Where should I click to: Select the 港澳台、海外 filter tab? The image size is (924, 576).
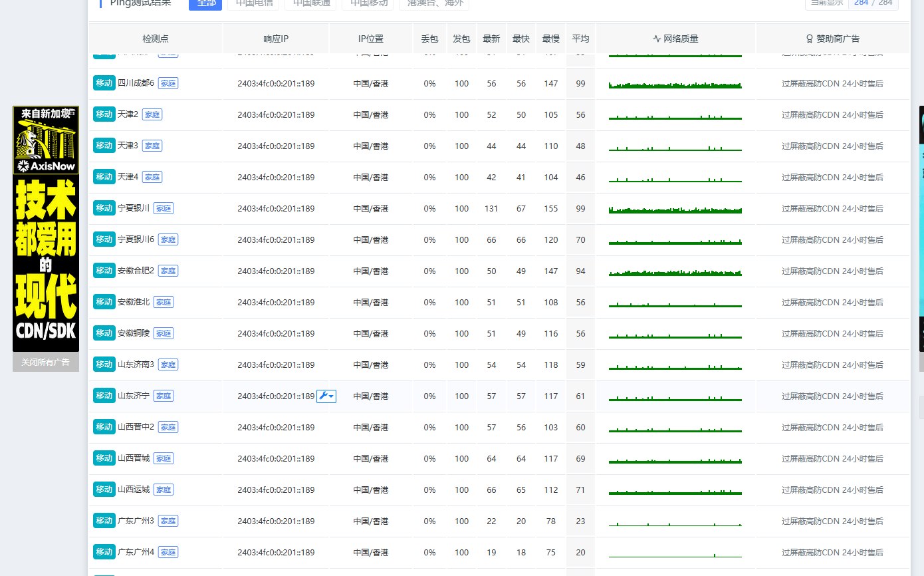(434, 3)
